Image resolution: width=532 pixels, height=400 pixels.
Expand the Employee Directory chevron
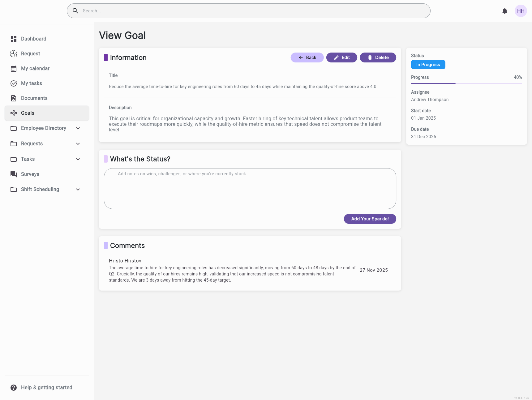pos(78,128)
